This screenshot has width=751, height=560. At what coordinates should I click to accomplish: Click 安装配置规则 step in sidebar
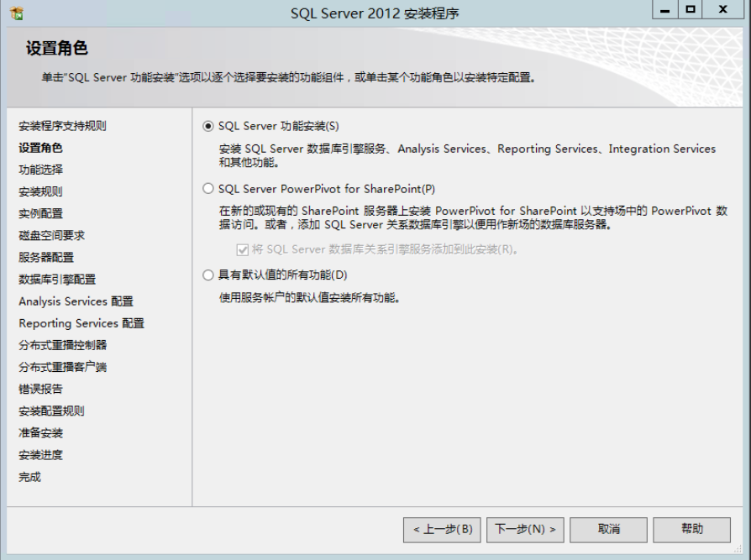point(51,411)
